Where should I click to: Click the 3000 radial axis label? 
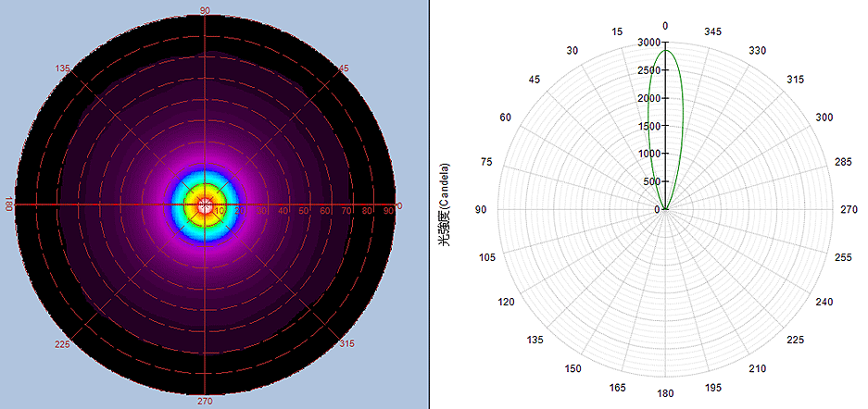[649, 43]
